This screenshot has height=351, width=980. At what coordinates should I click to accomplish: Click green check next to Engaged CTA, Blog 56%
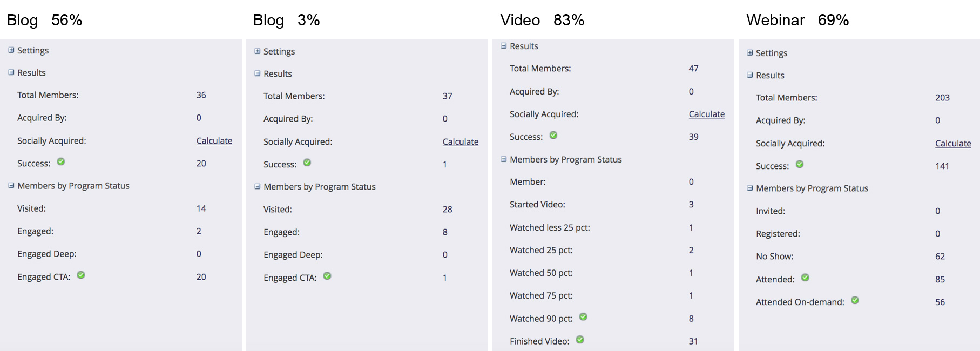81,275
